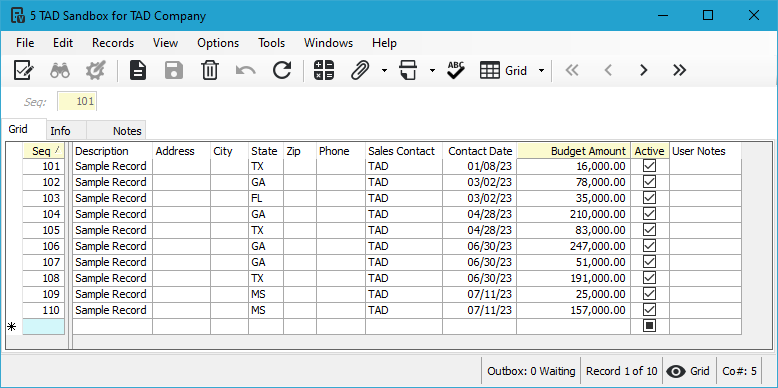
Task: Jump to last record double-right arrow
Action: click(679, 70)
